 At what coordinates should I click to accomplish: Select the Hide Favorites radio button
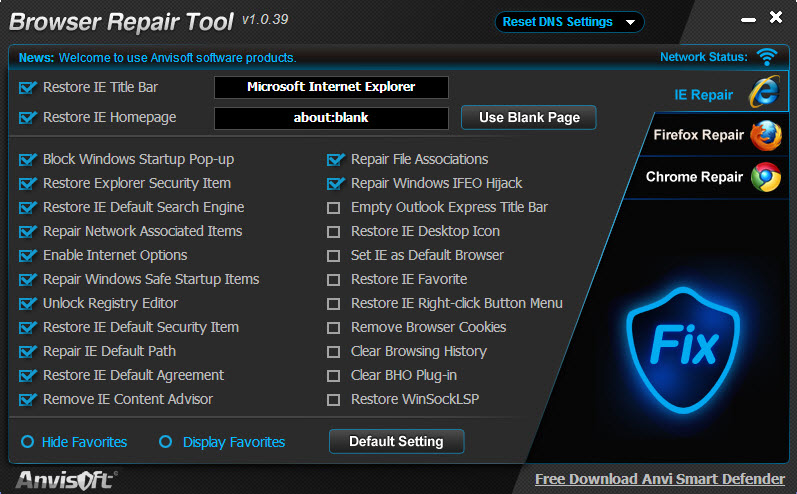(x=27, y=442)
